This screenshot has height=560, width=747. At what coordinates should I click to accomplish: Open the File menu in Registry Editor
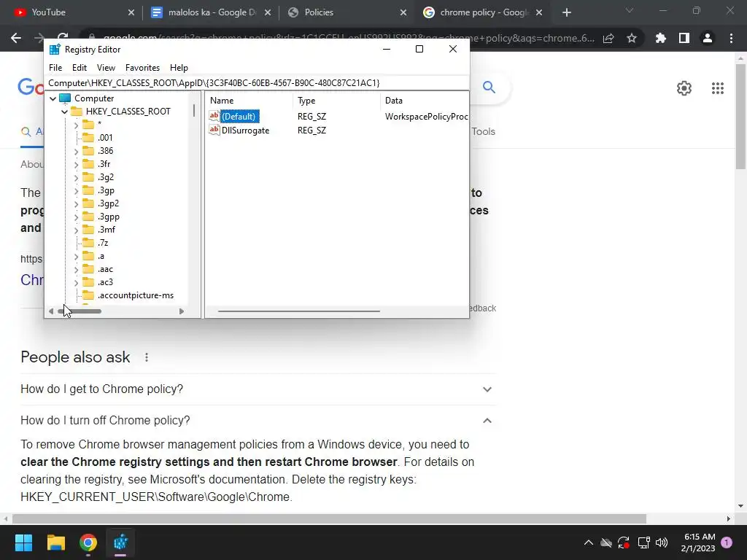(55, 68)
